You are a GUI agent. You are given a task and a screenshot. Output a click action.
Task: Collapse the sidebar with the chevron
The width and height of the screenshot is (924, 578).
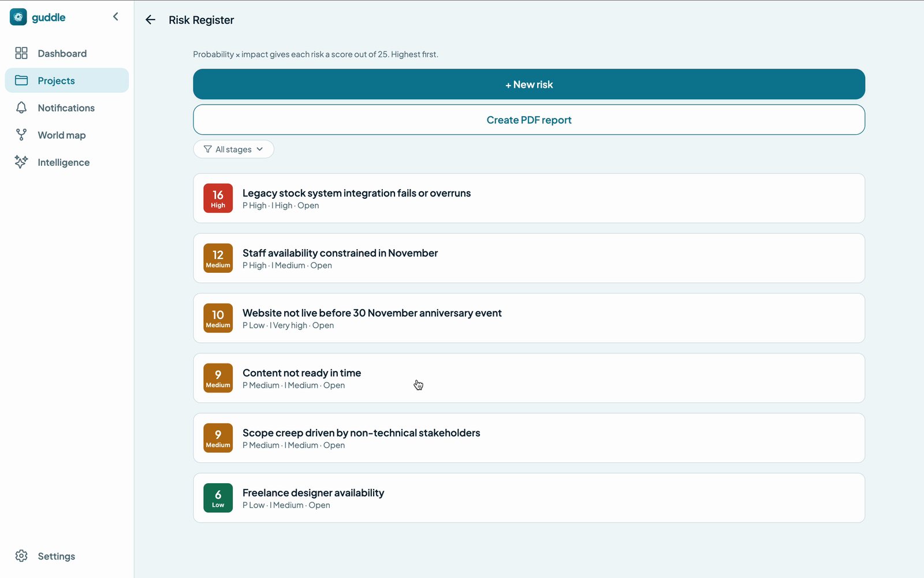[x=115, y=17]
